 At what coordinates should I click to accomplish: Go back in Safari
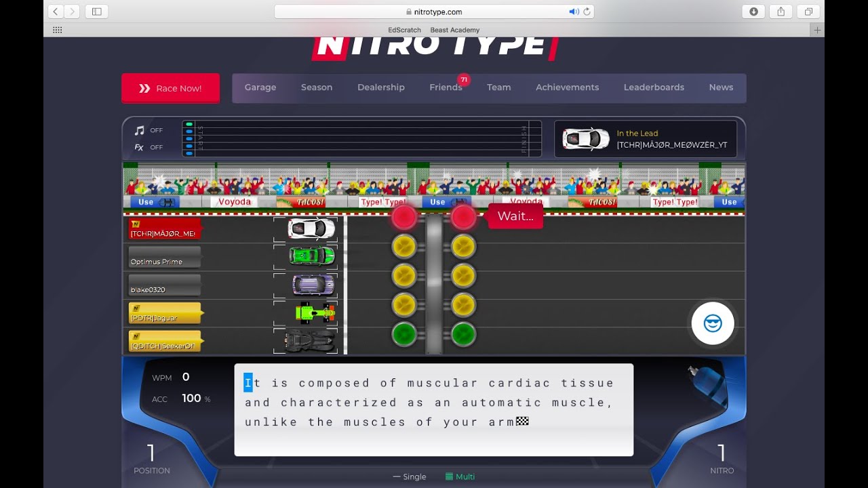click(x=56, y=12)
